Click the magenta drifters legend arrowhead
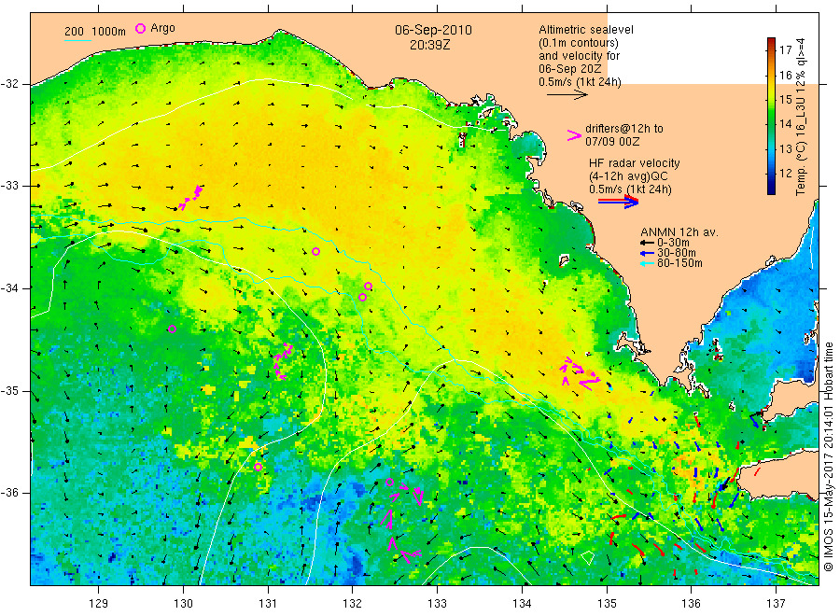Image resolution: width=840 pixels, height=616 pixels. (x=574, y=135)
